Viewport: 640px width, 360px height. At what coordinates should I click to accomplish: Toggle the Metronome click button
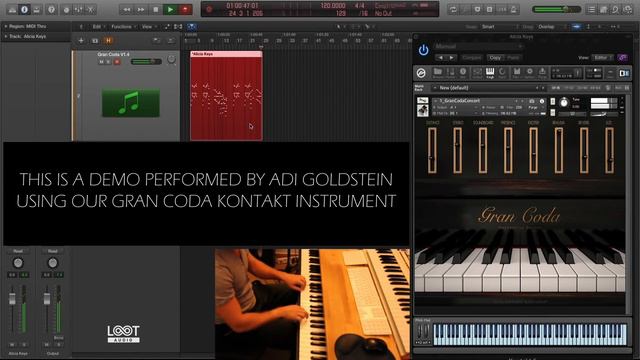[514, 9]
